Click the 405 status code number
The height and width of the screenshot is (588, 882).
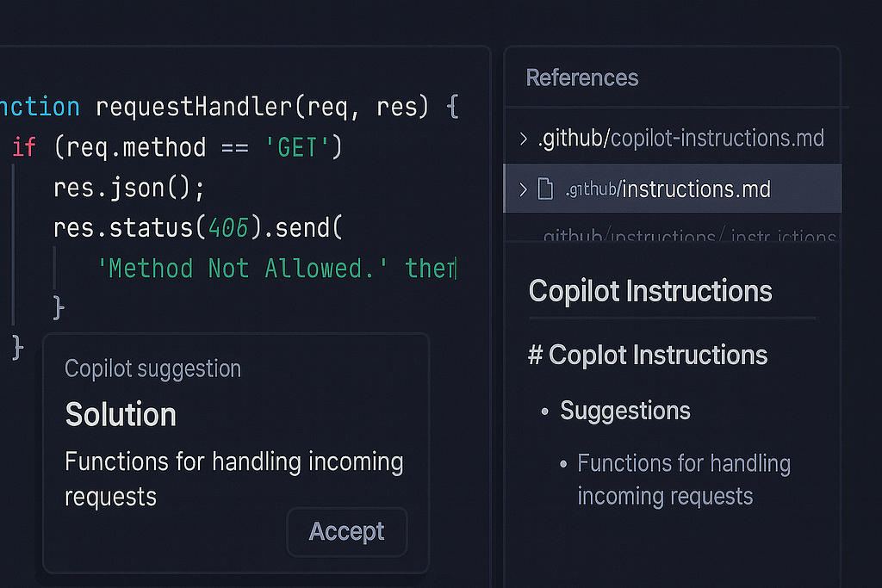tap(228, 228)
